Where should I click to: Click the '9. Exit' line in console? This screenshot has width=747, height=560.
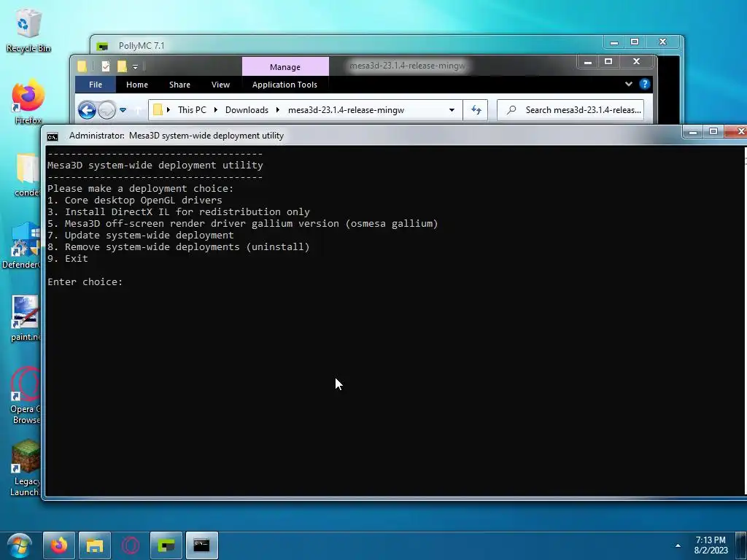(68, 259)
